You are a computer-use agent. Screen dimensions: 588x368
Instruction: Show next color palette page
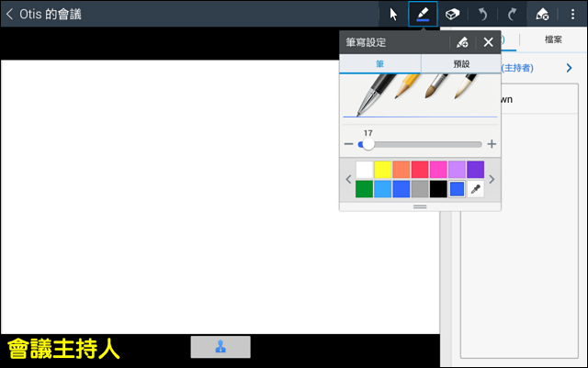click(x=492, y=179)
